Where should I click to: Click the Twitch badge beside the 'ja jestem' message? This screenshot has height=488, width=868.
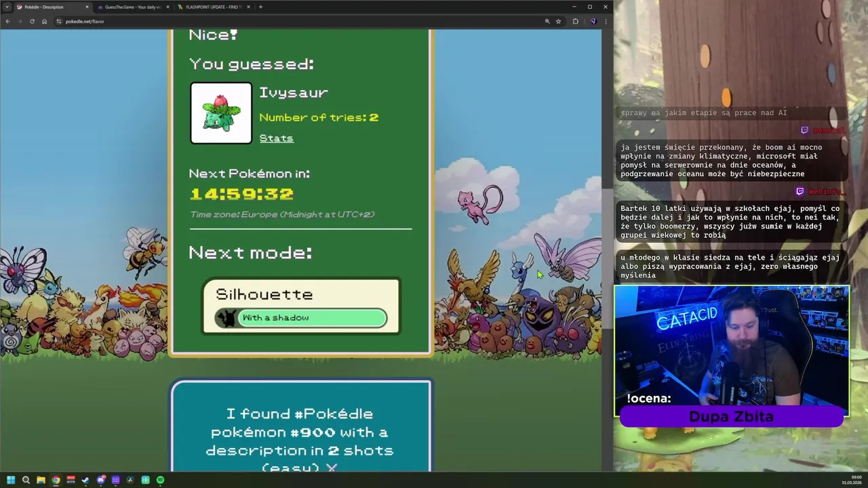(805, 130)
